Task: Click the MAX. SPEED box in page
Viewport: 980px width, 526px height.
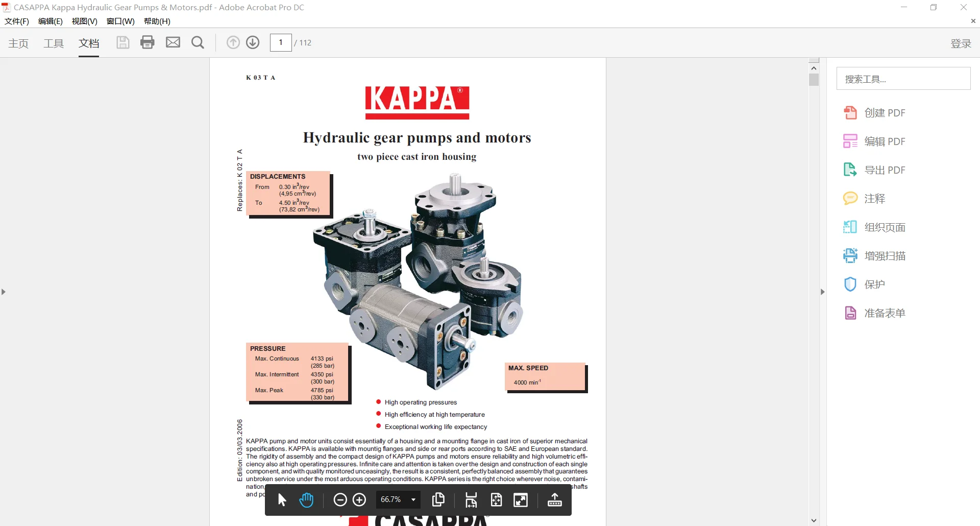Action: click(546, 377)
